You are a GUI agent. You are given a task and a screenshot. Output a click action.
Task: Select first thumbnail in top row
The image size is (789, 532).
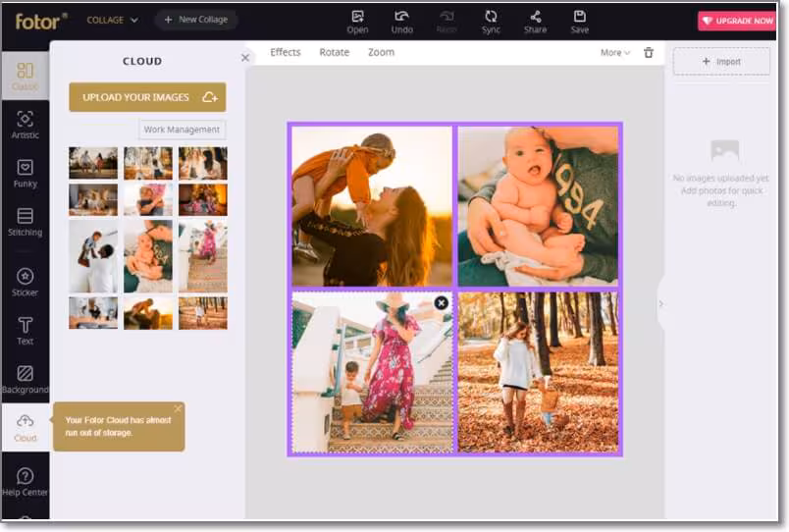click(x=93, y=163)
